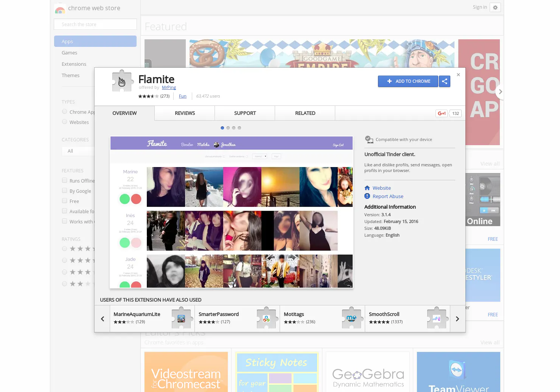The height and width of the screenshot is (392, 560).
Task: Click the red dislike circle for Marine
Action: point(136,199)
